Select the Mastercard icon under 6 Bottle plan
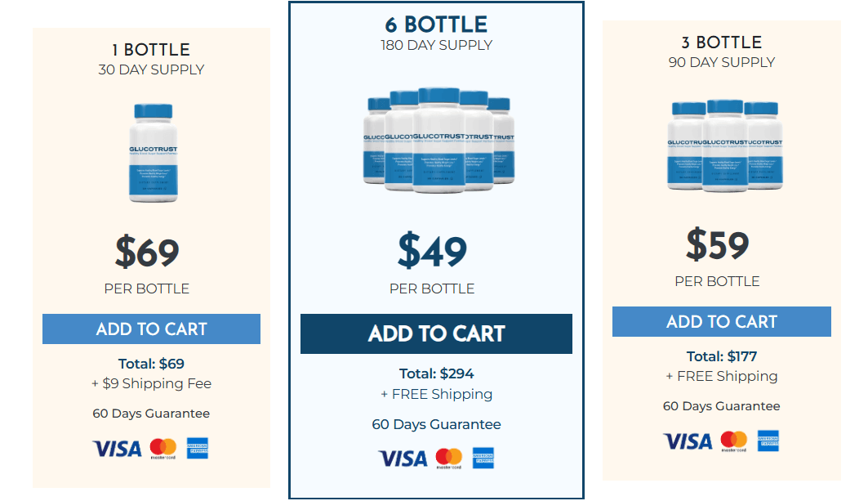Viewport: 868px width, 501px height. pyautogui.click(x=448, y=459)
